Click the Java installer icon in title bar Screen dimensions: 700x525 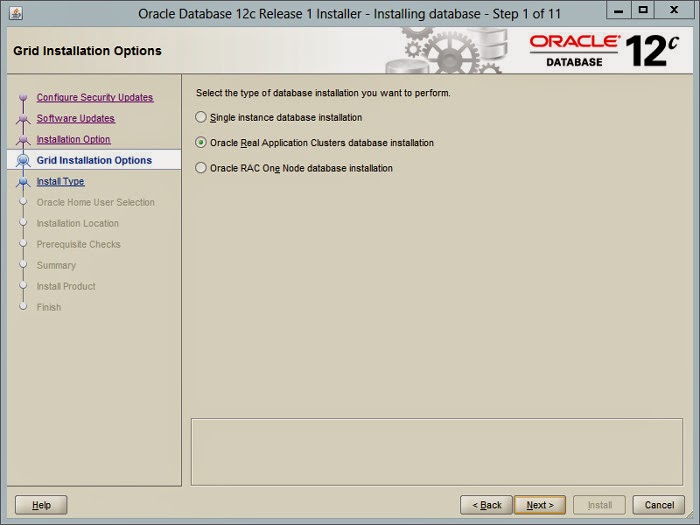click(x=16, y=13)
